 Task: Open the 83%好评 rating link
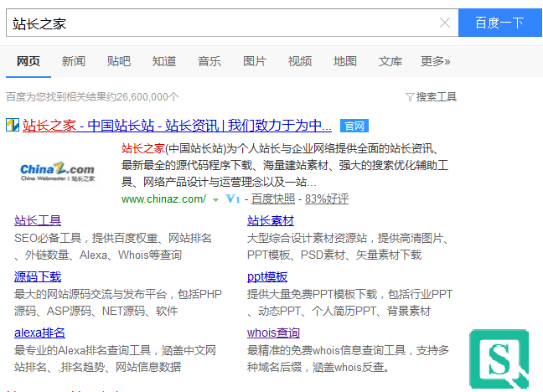(x=327, y=199)
